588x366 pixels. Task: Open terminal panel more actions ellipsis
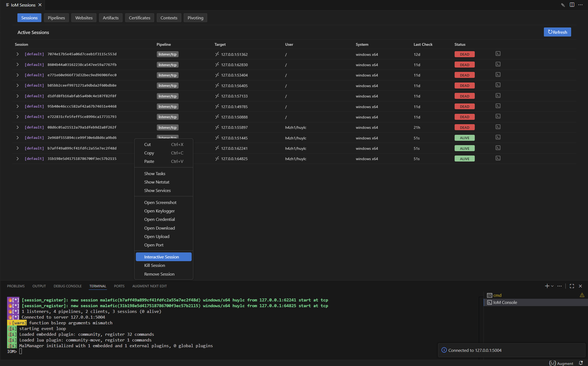pyautogui.click(x=559, y=286)
